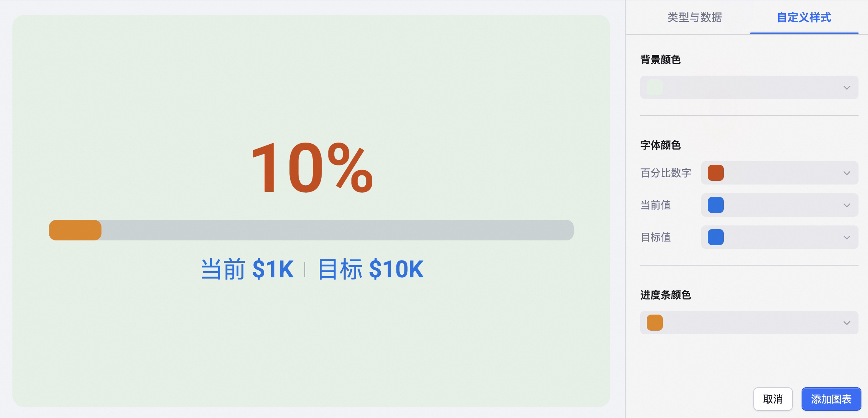Click the gray unfilled progress bar track

pyautogui.click(x=338, y=230)
